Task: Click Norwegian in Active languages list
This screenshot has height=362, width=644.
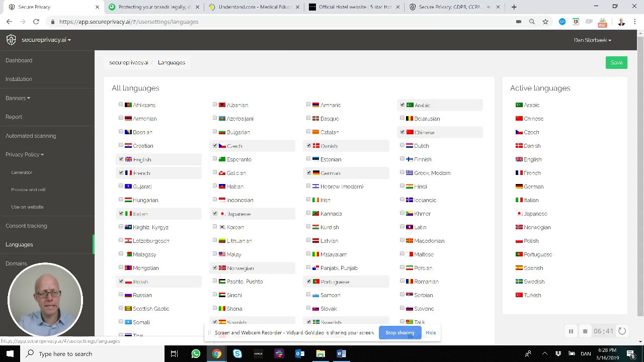Action: point(537,227)
